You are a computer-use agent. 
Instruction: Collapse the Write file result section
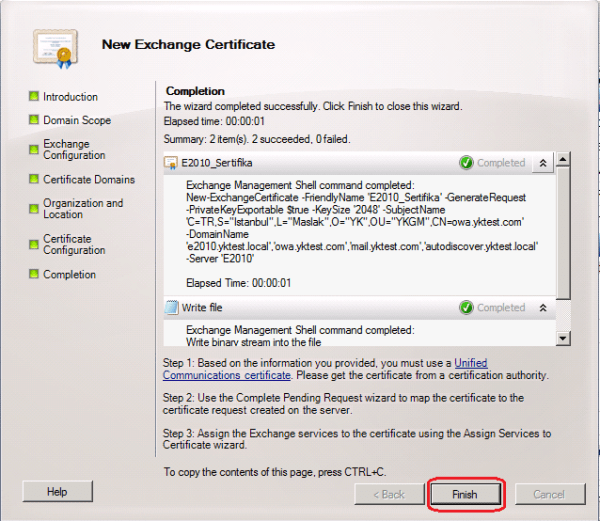tap(543, 308)
